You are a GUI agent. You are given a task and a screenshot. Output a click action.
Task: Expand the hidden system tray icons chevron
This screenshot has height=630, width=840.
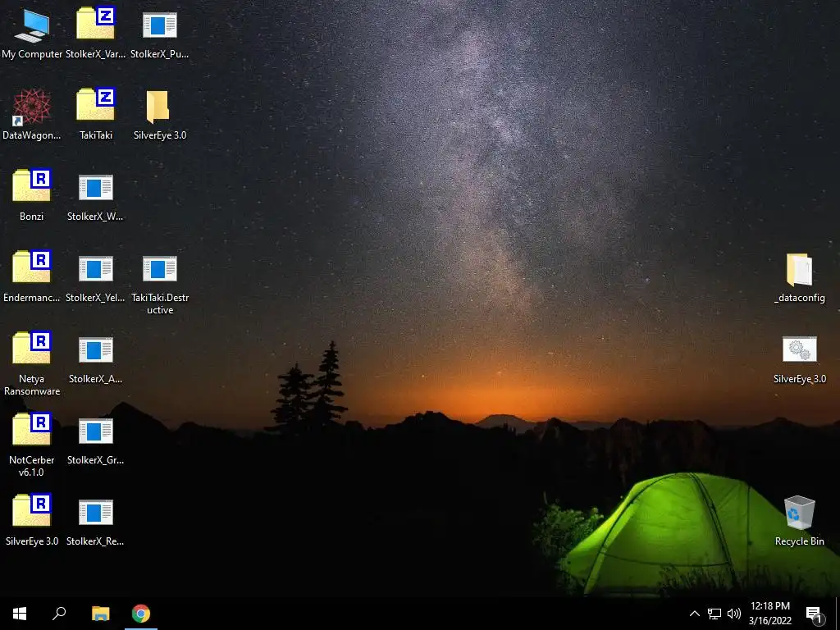click(x=694, y=614)
